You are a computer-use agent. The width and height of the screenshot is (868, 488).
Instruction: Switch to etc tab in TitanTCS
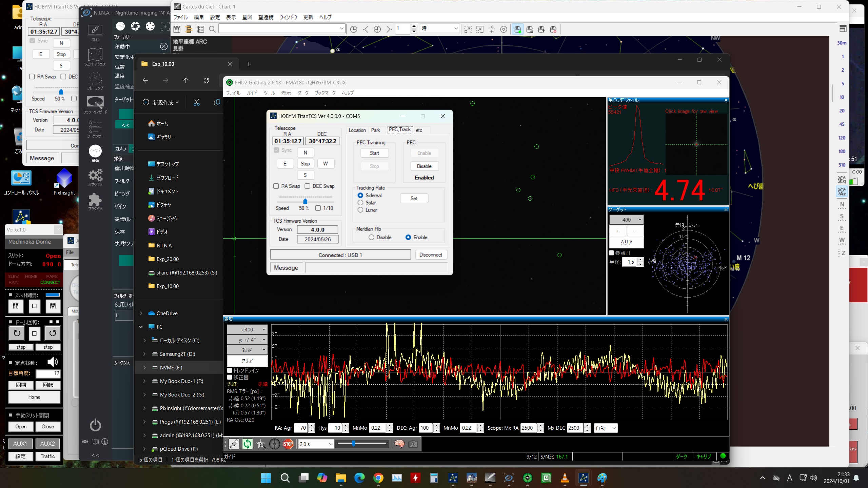(419, 130)
